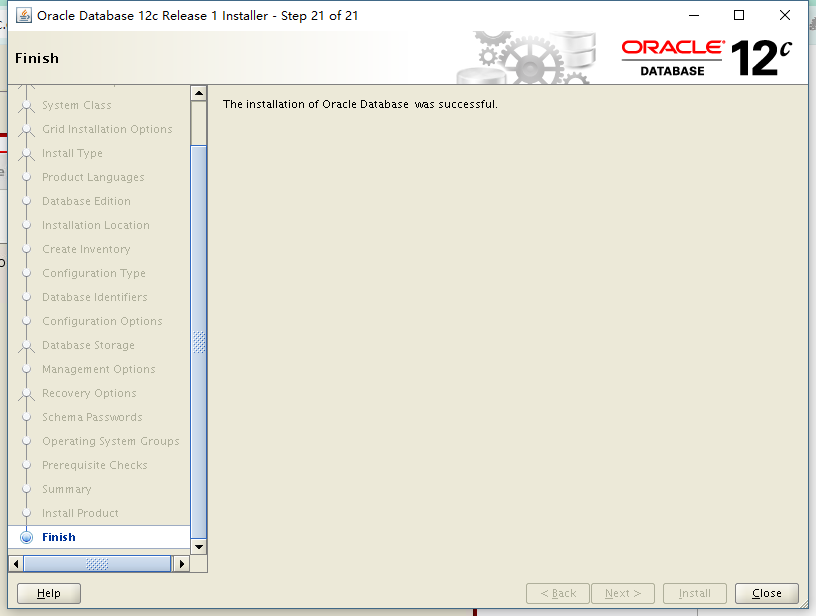
Task: Select the Schema Passwords step
Action: [x=92, y=417]
